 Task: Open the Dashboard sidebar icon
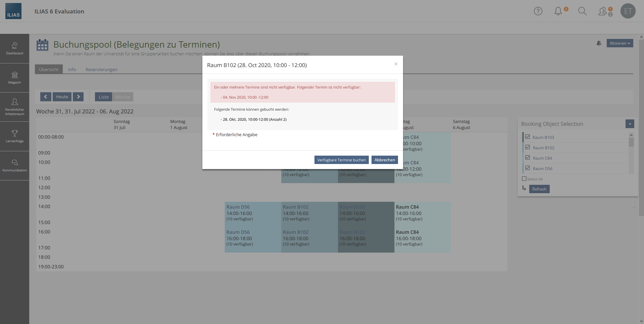pos(14,48)
